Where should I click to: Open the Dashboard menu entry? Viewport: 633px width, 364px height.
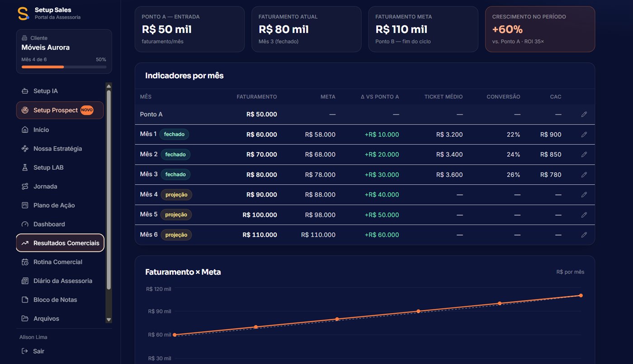[x=60, y=224]
